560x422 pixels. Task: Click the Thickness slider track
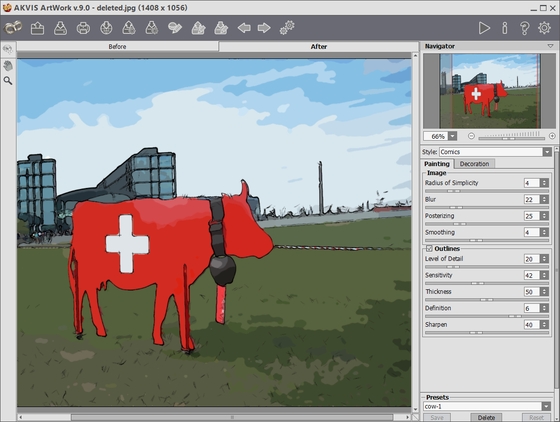[x=487, y=300]
